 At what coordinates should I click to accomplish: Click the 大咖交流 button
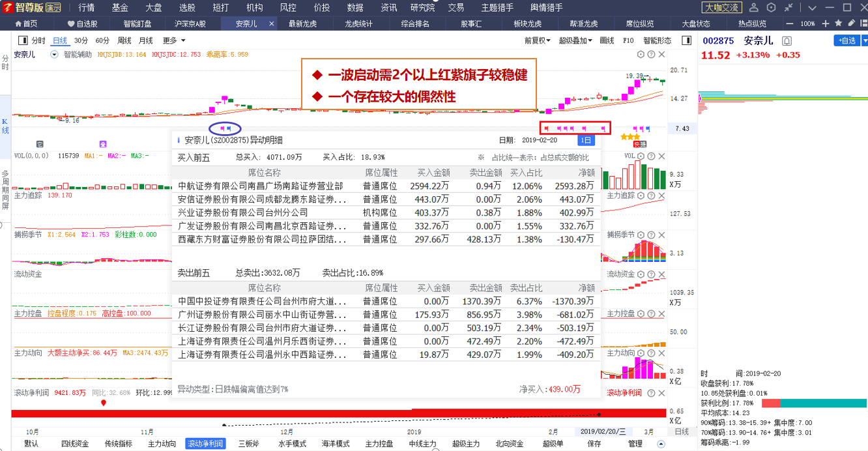(722, 8)
